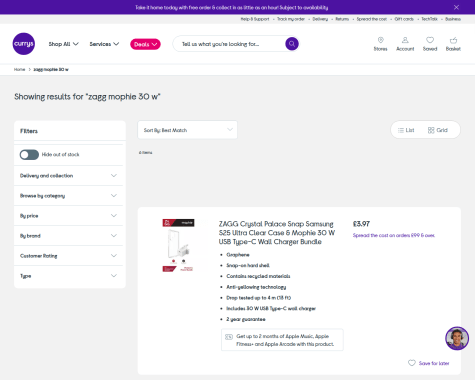Click Help & Support link
The height and width of the screenshot is (380, 475).
coord(255,19)
